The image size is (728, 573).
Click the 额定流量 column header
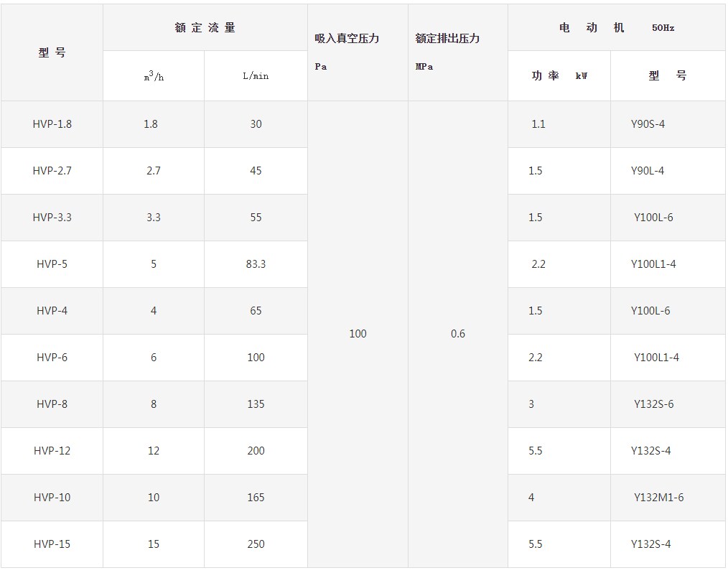tap(205, 28)
